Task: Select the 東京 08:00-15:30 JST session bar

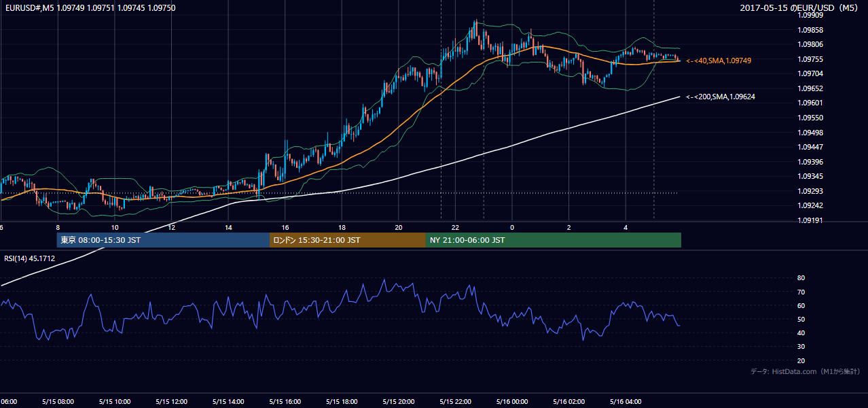Action: (x=163, y=240)
